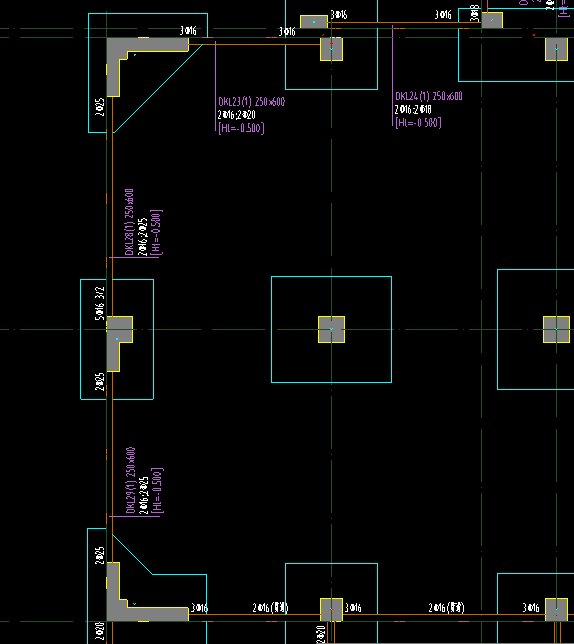Select the cyan footing outline around the center column
Image resolution: width=574 pixels, height=644 pixels.
(331, 329)
